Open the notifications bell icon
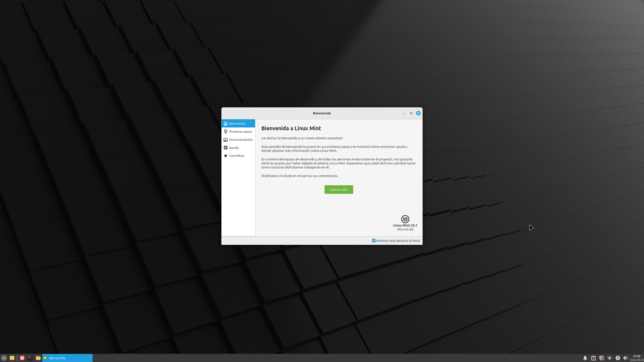This screenshot has height=362, width=644. tap(585, 358)
